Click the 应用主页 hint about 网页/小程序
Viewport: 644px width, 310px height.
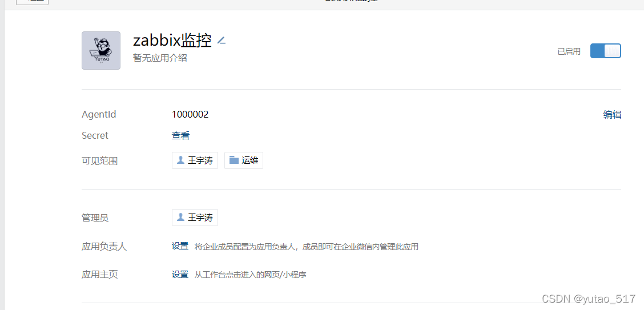251,275
